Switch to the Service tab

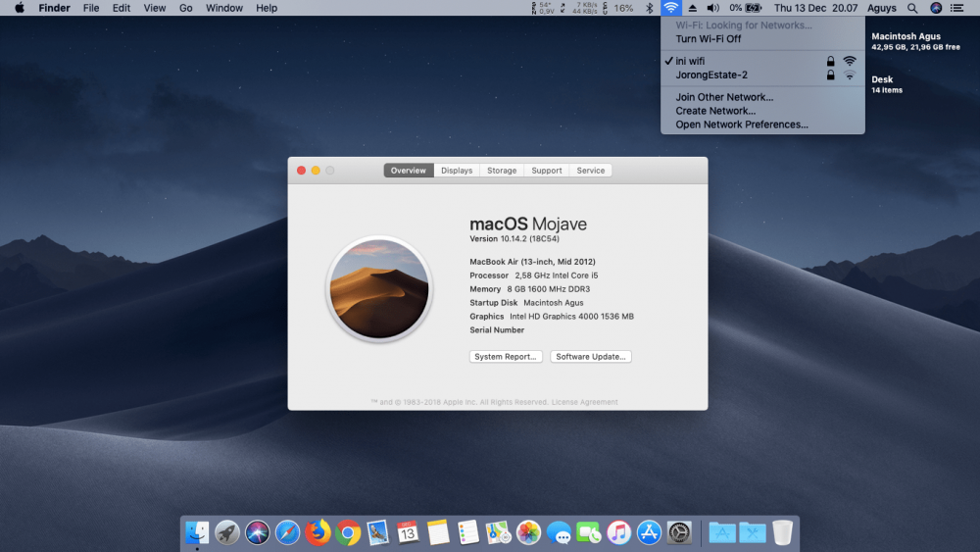tap(591, 170)
